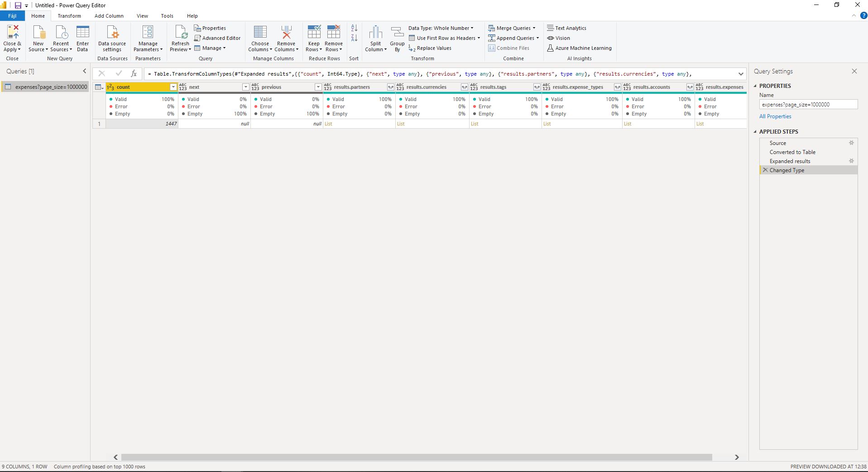Click the Manage Parameters icon
The width and height of the screenshot is (868, 472).
pos(148,32)
